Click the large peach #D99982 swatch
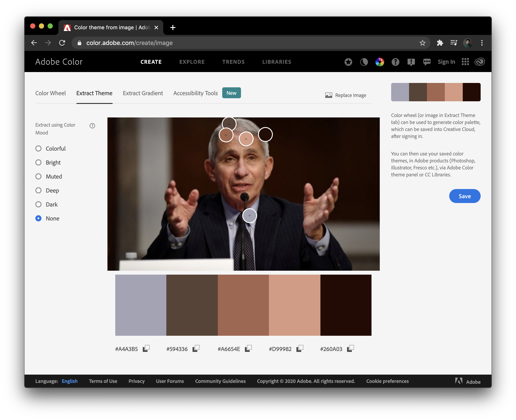The image size is (516, 420). pos(294,305)
